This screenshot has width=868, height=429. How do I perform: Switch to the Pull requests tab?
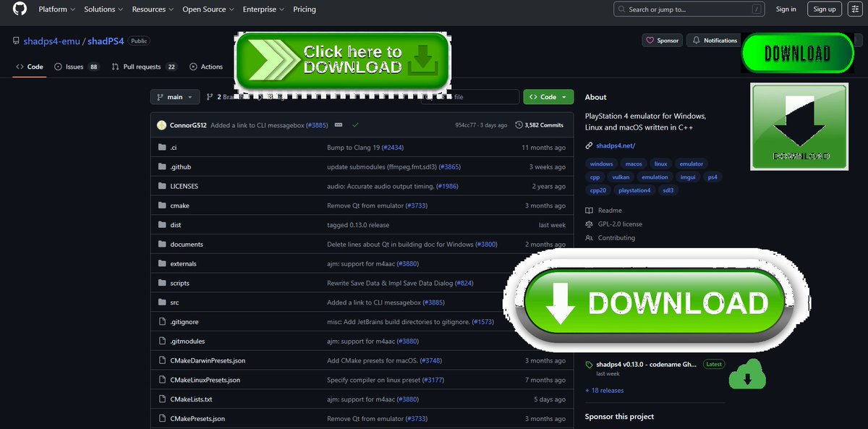click(x=144, y=67)
